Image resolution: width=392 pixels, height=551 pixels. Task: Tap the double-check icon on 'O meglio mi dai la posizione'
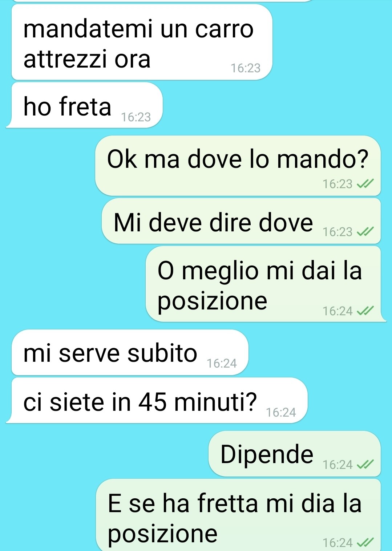[365, 311]
